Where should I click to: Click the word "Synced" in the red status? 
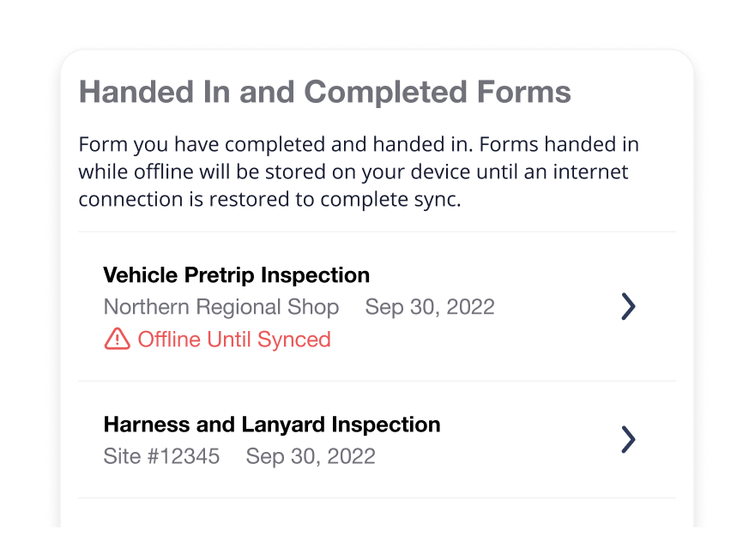[x=297, y=340]
